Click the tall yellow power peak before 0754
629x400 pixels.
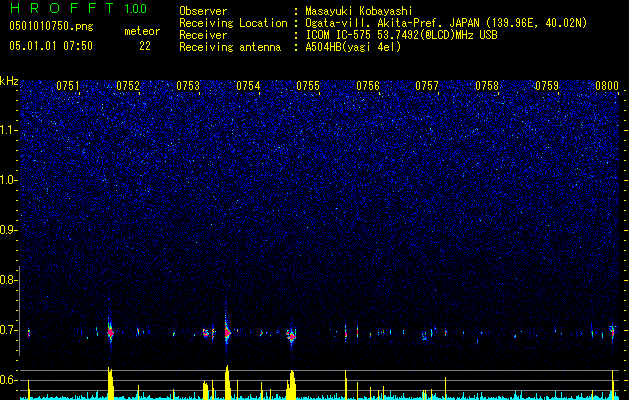227,382
